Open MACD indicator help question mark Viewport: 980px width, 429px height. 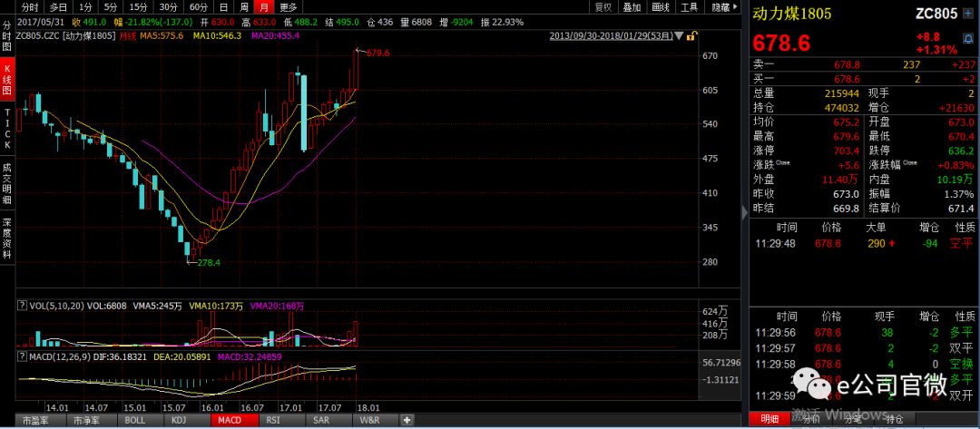point(22,357)
